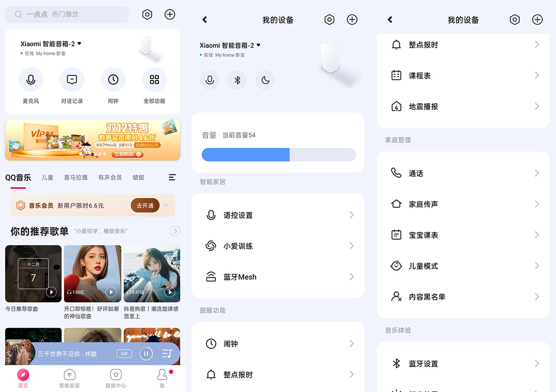The image size is (556, 392).
Task: Open the 整点报时 chevron below the 闹钟 row
Action: coord(352,374)
